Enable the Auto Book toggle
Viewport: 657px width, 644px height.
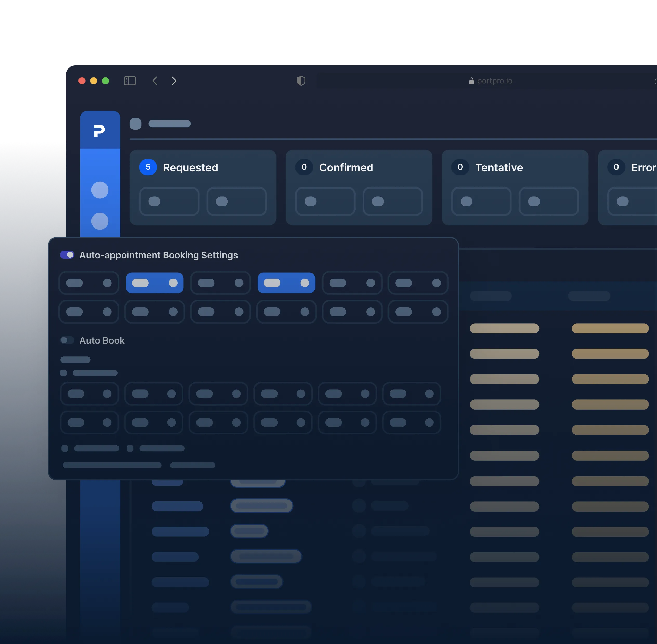pyautogui.click(x=67, y=340)
